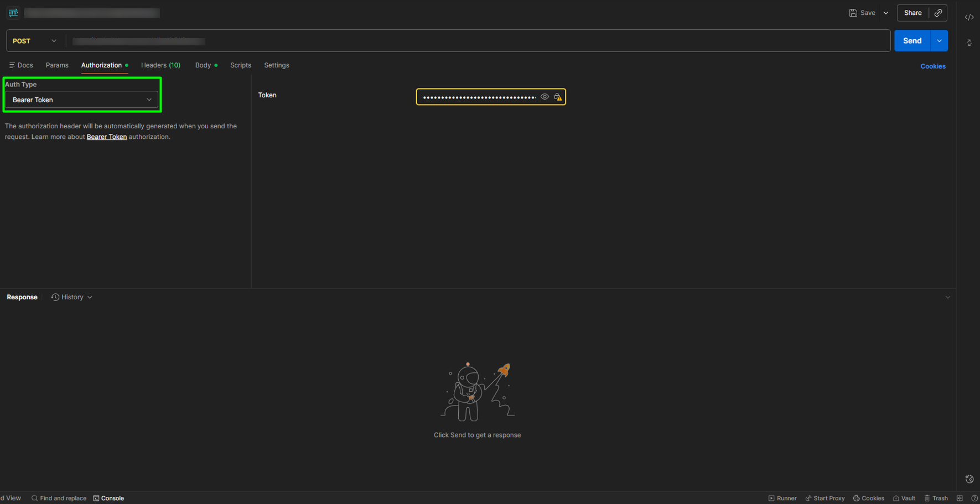Open the Send button dropdown arrow
Screen dimensions: 980x504
click(x=940, y=41)
